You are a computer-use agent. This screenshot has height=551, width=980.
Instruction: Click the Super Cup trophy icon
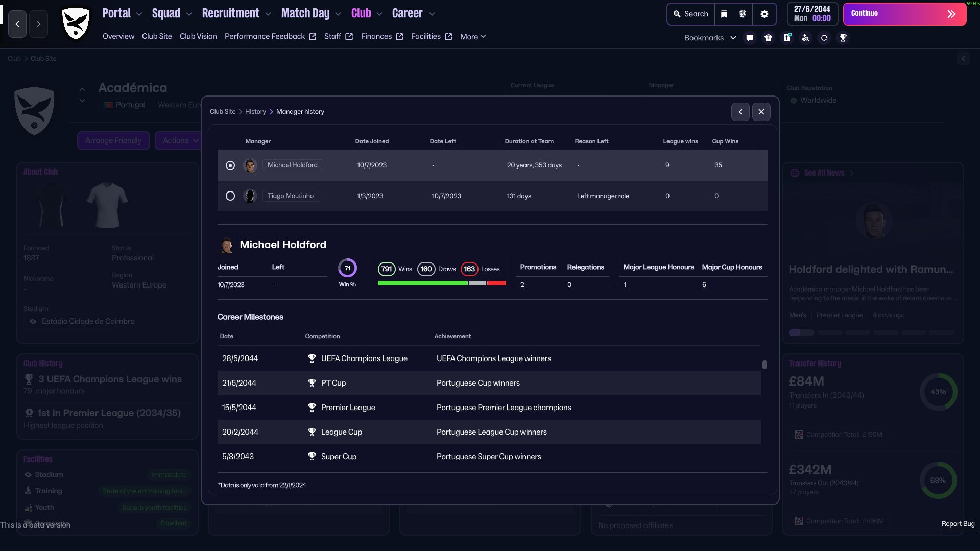coord(312,457)
